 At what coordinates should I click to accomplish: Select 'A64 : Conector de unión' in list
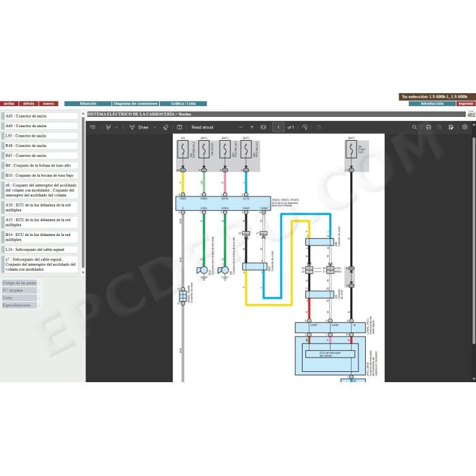pyautogui.click(x=41, y=126)
